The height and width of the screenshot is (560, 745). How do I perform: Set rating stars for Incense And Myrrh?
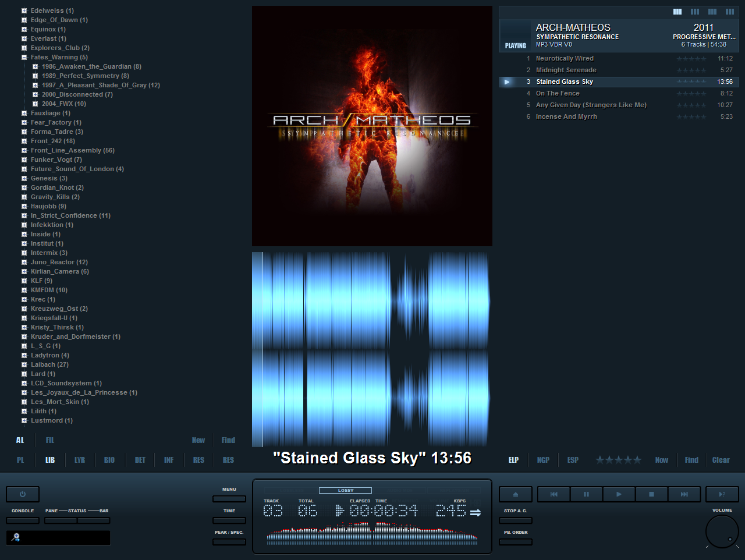[x=691, y=117]
